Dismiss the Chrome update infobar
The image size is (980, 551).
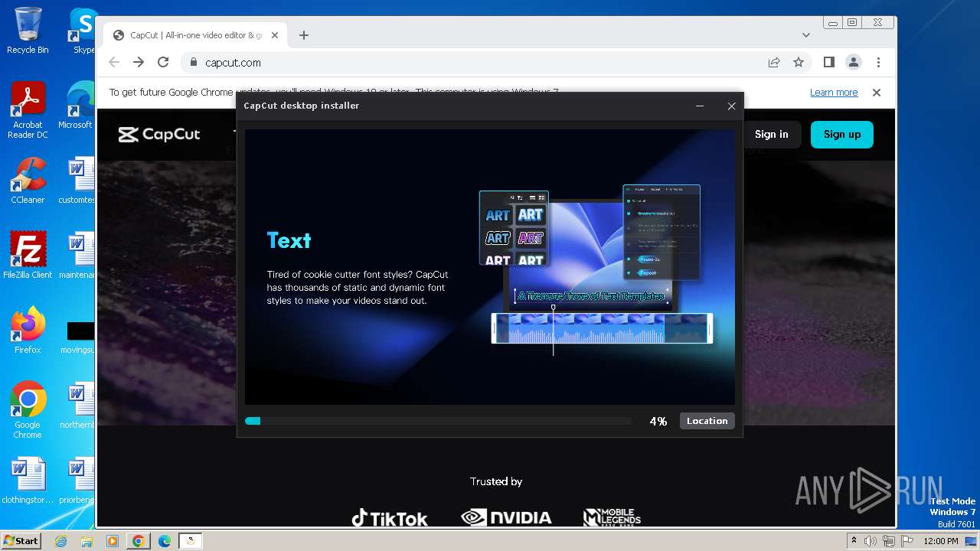877,93
